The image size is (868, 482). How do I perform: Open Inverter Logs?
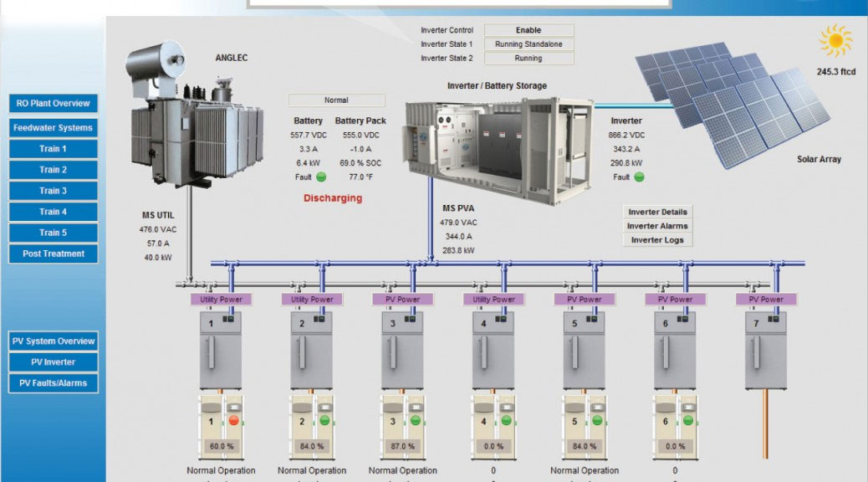[657, 240]
